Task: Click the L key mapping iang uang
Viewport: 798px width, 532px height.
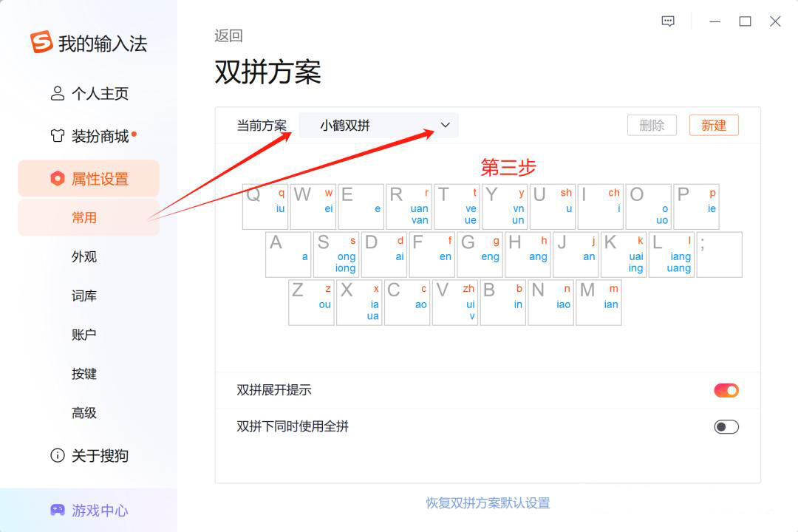Action: click(671, 254)
